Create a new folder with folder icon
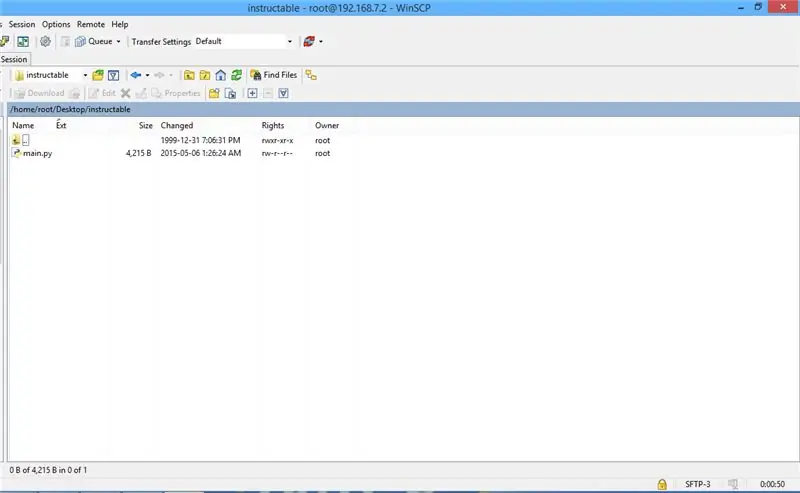Image resolution: width=800 pixels, height=493 pixels. 214,93
